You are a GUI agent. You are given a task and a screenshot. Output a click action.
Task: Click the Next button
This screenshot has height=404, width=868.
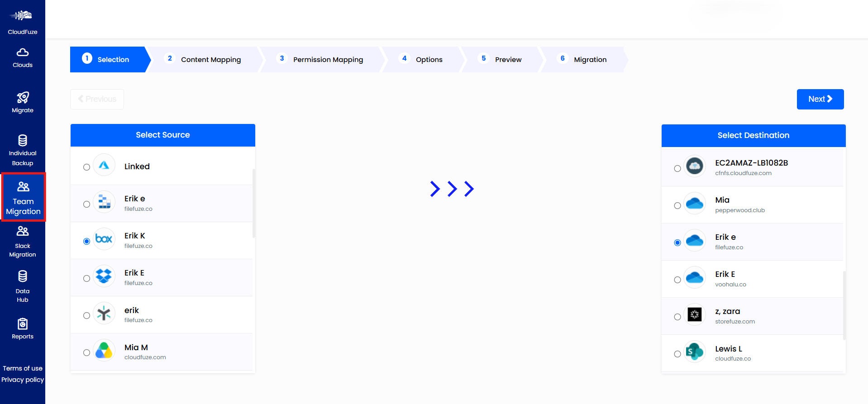820,99
